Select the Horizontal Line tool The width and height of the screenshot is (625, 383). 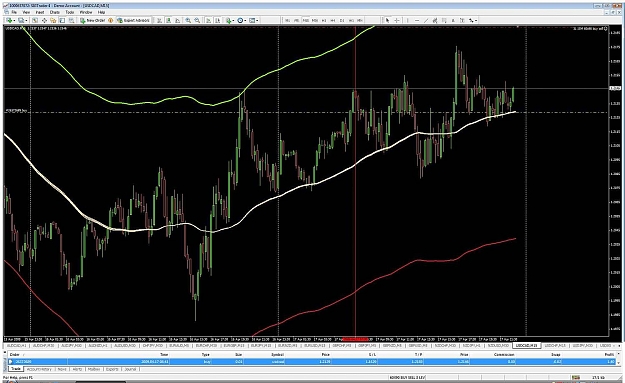pos(417,20)
